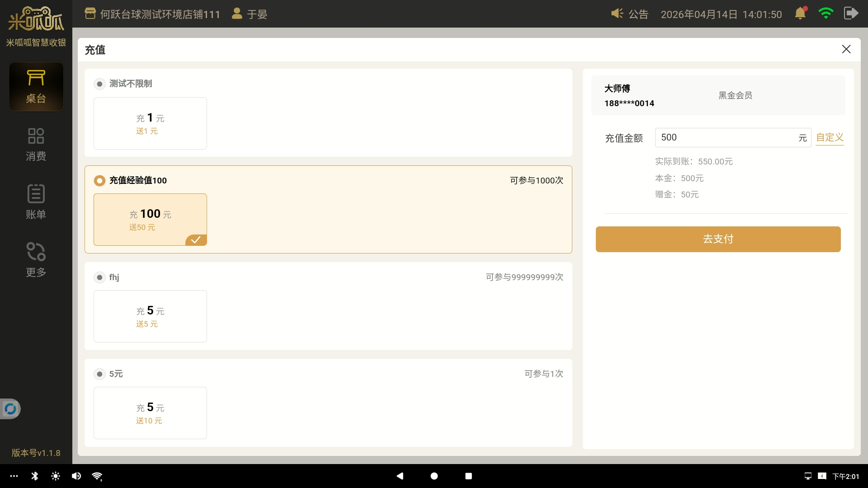Click the logout icon in top bar
This screenshot has width=868, height=488.
point(851,14)
